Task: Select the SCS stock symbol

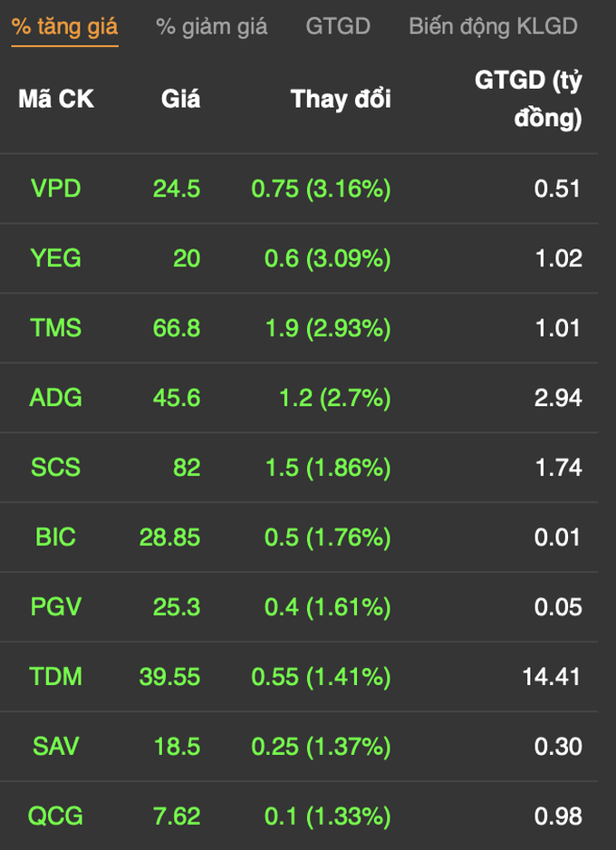Action: [56, 468]
